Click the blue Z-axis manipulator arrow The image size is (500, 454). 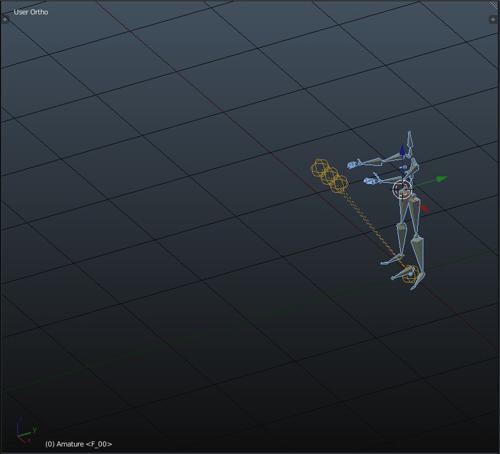coord(402,151)
